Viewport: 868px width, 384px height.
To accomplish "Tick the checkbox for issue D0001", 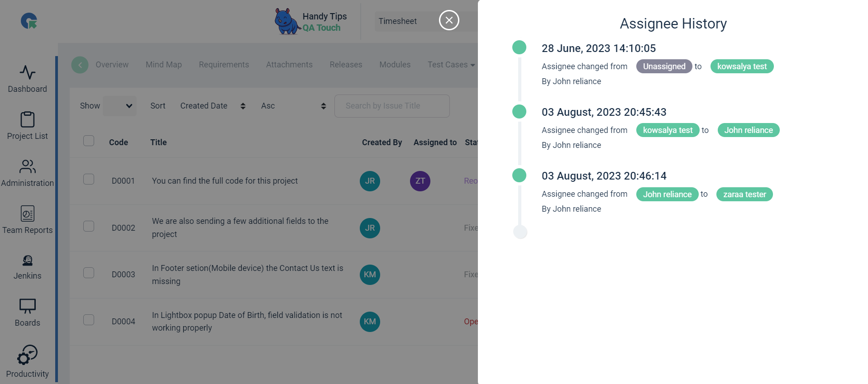I will (89, 179).
